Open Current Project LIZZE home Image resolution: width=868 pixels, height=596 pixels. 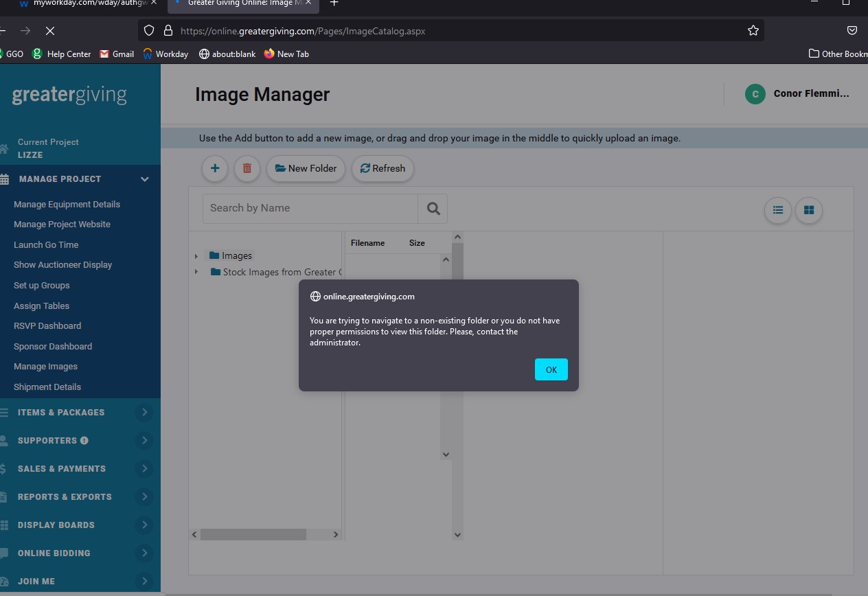(x=48, y=148)
